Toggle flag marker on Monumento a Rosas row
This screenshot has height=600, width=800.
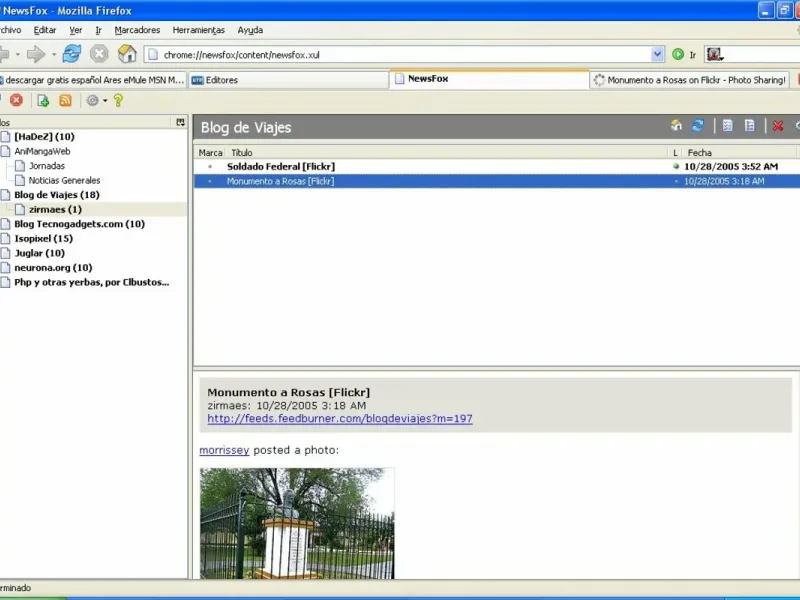click(210, 181)
